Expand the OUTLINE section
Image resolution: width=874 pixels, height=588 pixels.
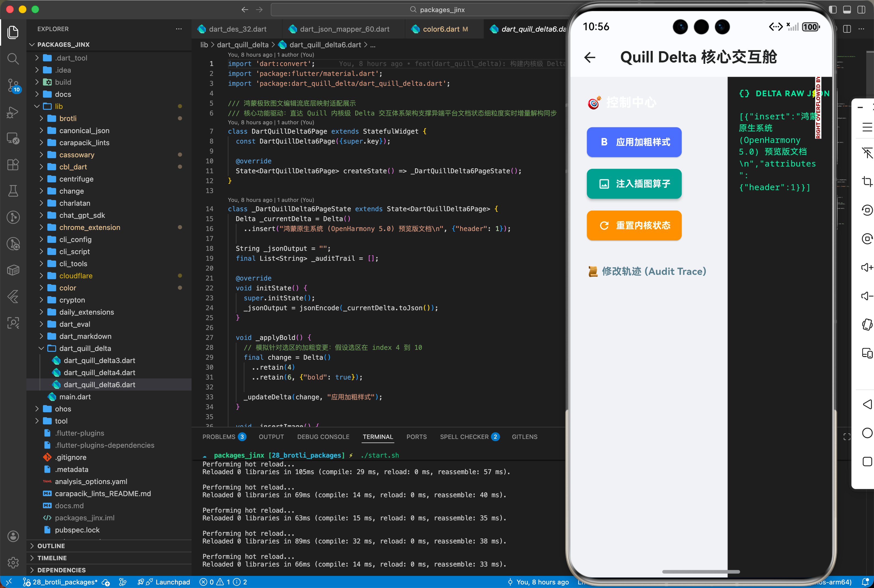point(51,546)
